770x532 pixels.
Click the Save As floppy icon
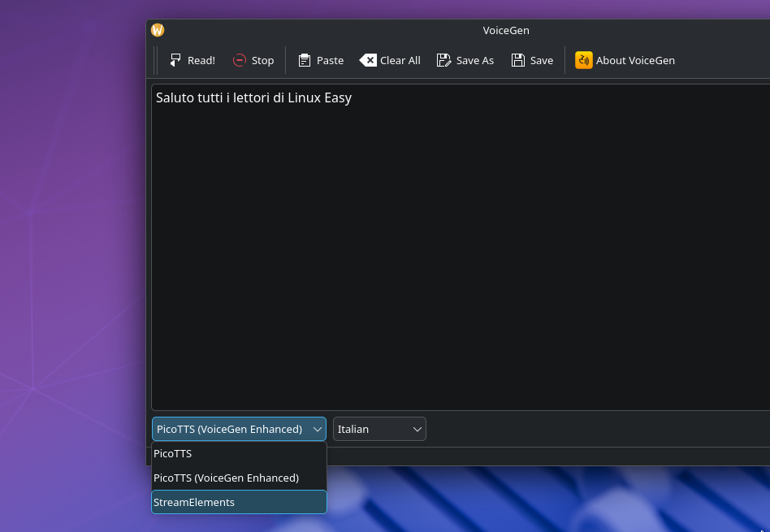(x=443, y=59)
